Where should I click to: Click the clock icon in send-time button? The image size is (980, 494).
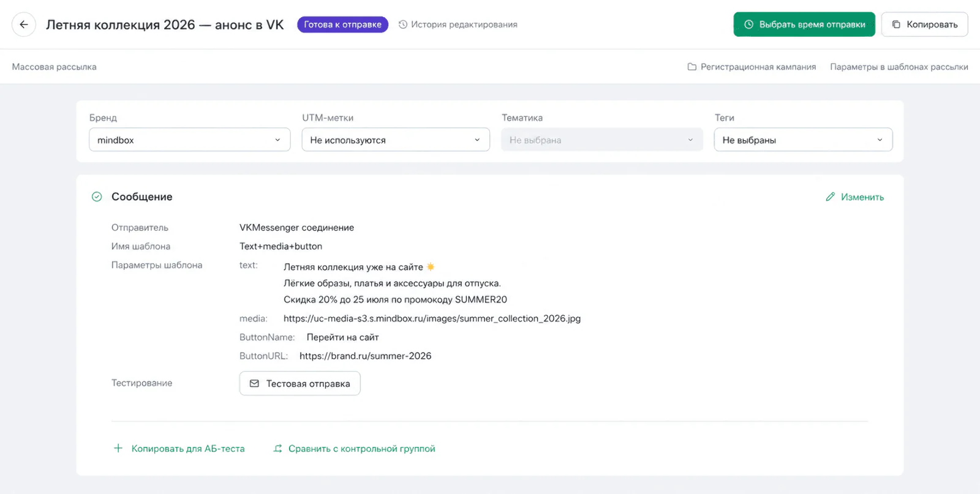[x=748, y=24]
